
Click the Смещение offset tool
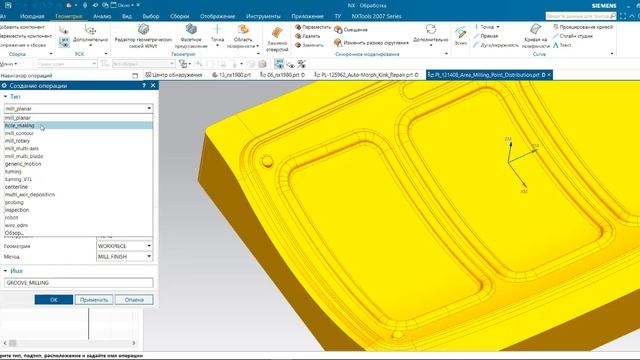click(351, 30)
